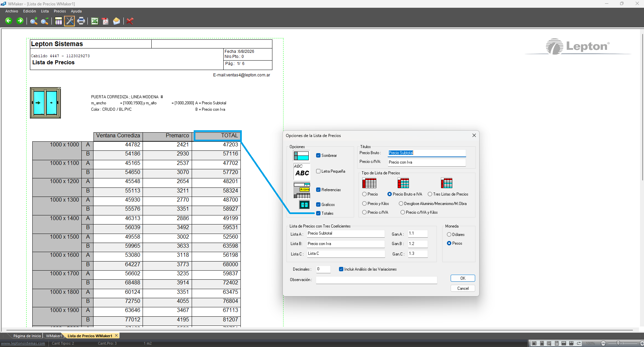Click Cancel in the options dialog
644x347 pixels.
point(463,288)
